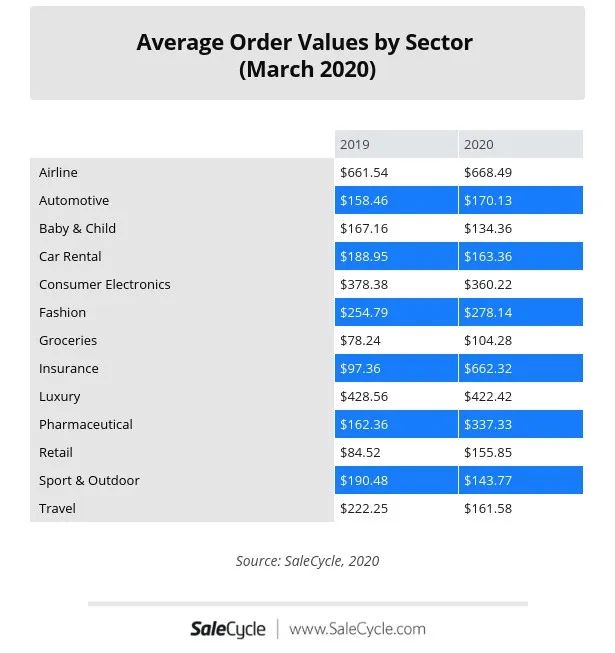Viewport: 615px width, 653px height.
Task: Select the Automotive row label
Action: [x=74, y=201]
